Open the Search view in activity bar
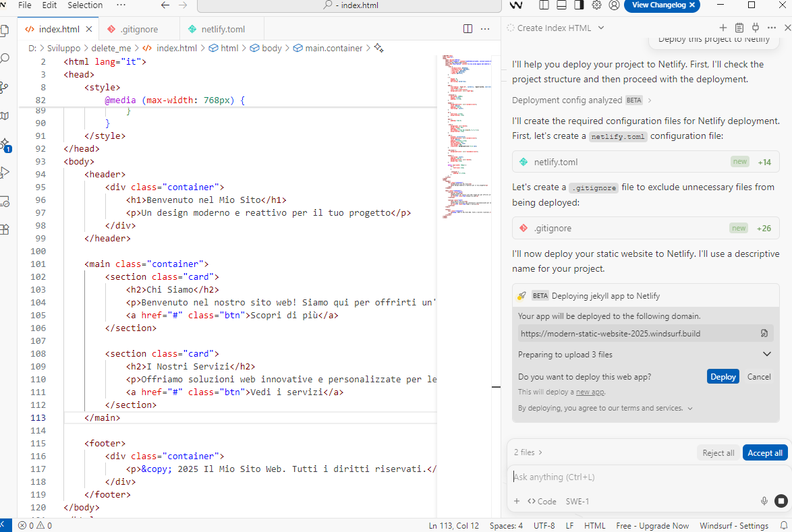This screenshot has height=532, width=792. [4, 59]
